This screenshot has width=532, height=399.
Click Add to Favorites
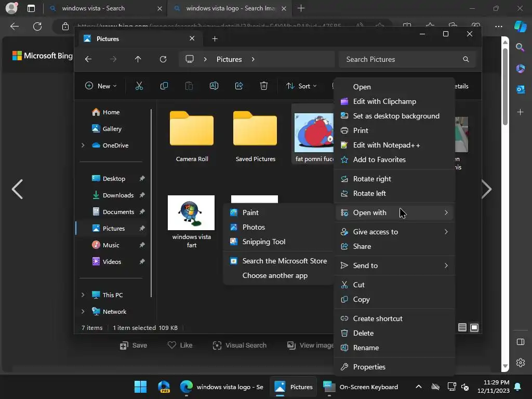[x=395, y=160]
